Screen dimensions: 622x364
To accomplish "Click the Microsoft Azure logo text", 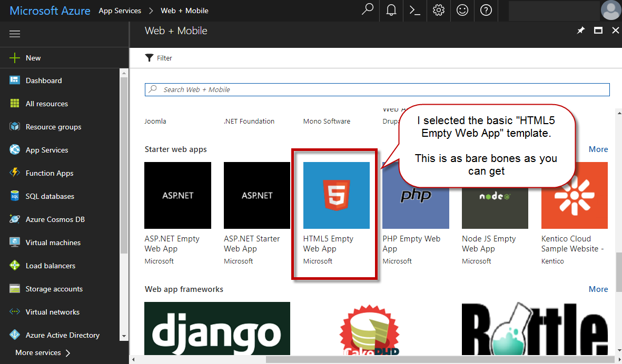I will tap(50, 11).
